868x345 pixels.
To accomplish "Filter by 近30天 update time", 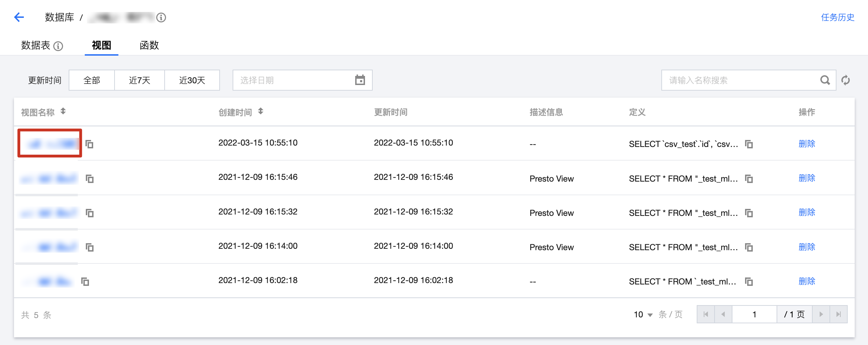I will 192,80.
